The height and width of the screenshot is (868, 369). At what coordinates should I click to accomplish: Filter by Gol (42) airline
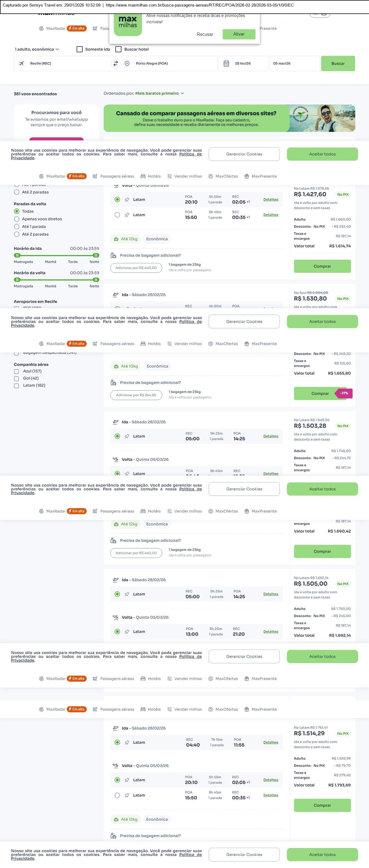pyautogui.click(x=16, y=378)
